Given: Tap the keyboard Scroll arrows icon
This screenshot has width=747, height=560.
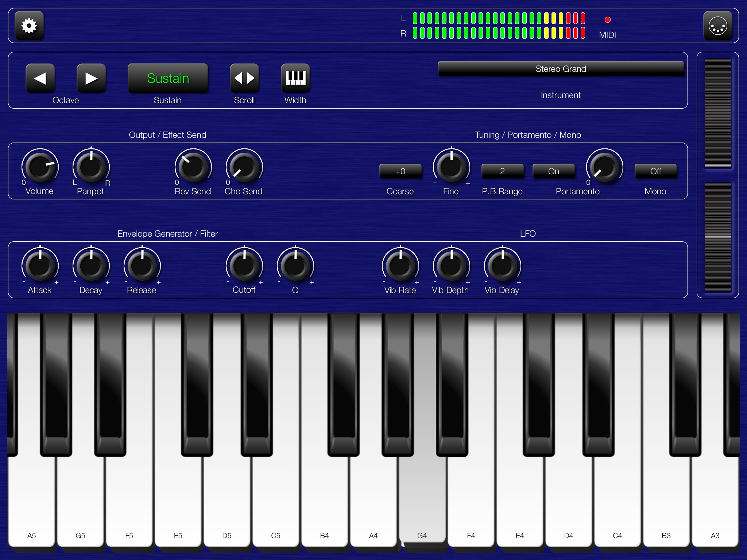Looking at the screenshot, I should (244, 78).
